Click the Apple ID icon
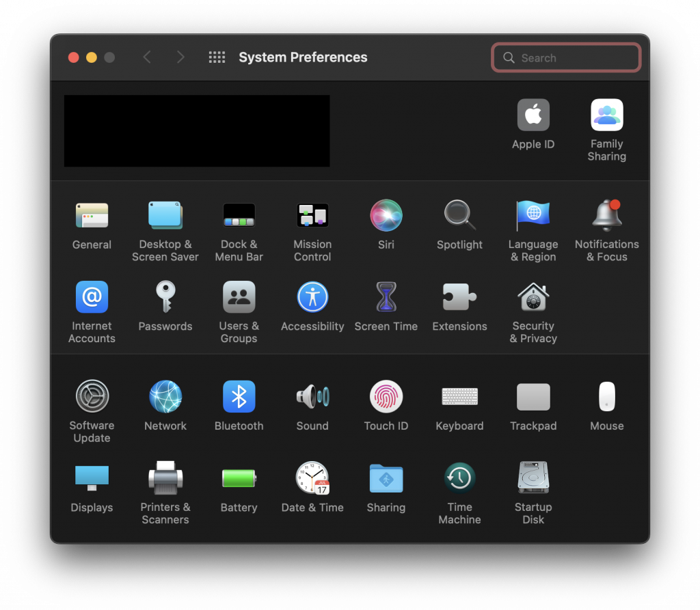700x610 pixels. 533,115
